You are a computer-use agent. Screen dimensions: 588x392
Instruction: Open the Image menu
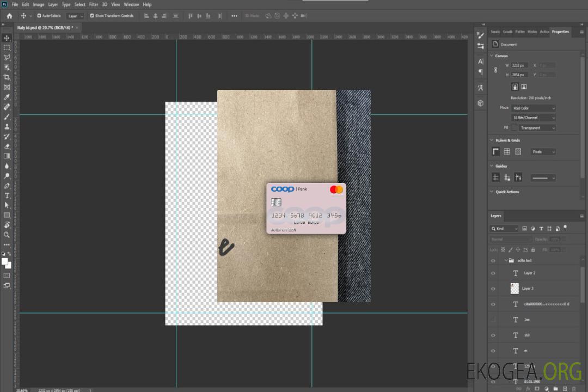(38, 4)
